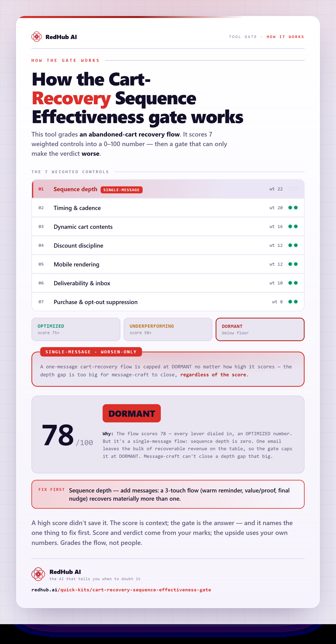Toggle the Mobile rendering score dots
Screen dimensions: 336x644
pos(293,264)
